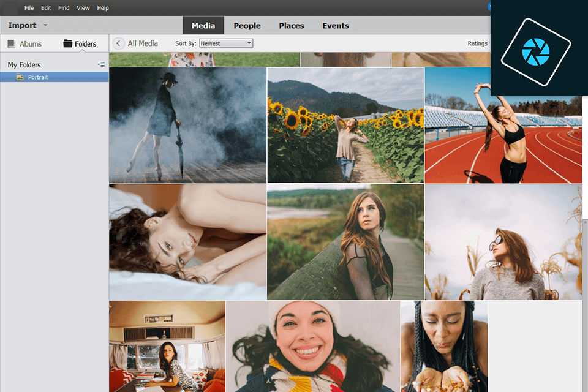Screen dimensions: 588x392
Task: Select the woman inside camper van photo
Action: coord(167,346)
